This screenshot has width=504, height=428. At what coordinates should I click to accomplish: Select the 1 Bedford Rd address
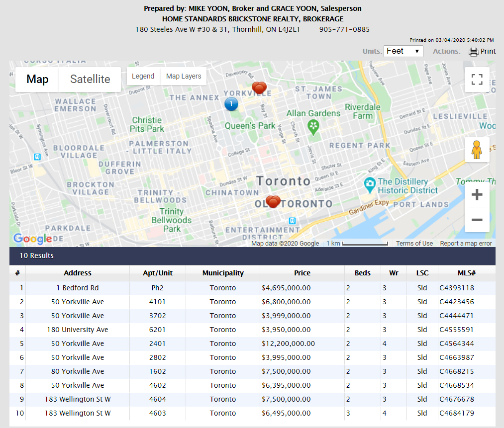tap(78, 288)
